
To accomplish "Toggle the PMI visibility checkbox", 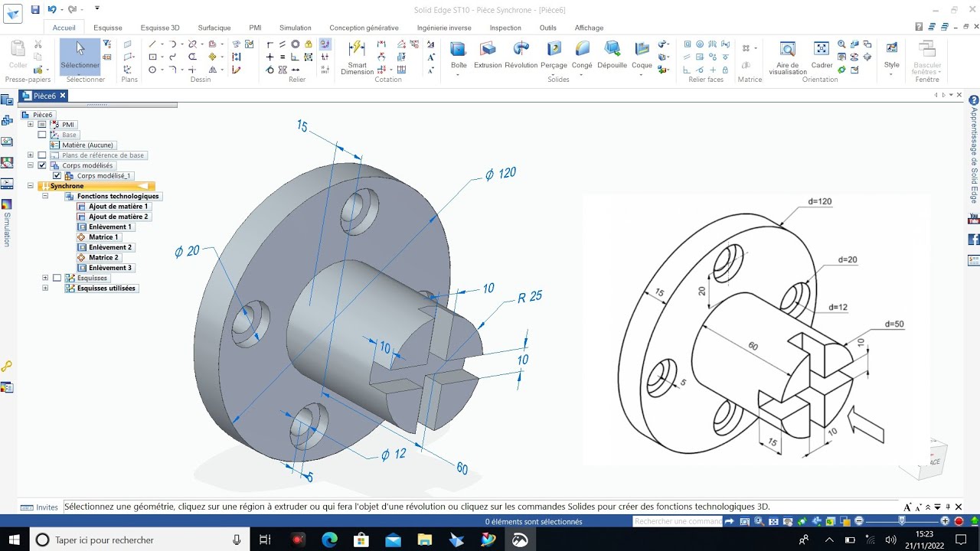I will tap(42, 124).
